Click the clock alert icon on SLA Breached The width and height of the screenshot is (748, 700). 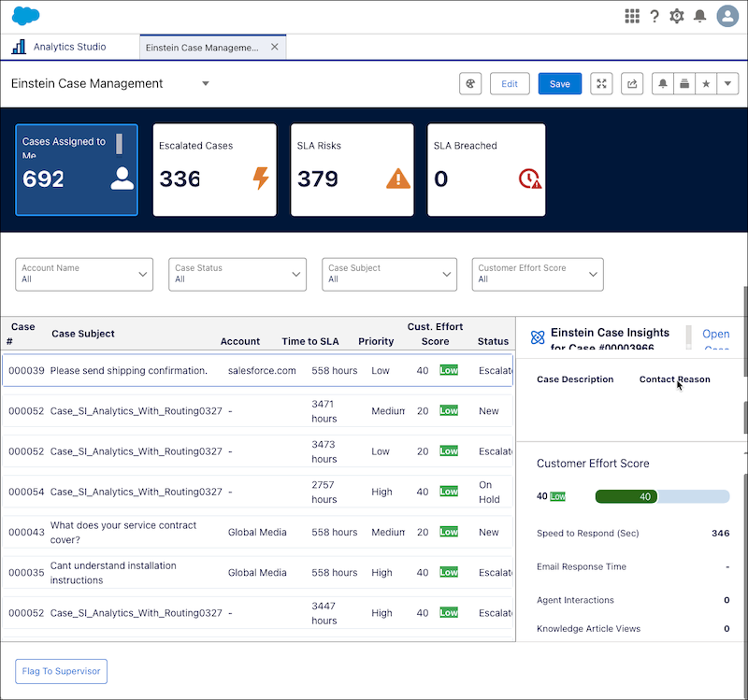click(x=529, y=179)
